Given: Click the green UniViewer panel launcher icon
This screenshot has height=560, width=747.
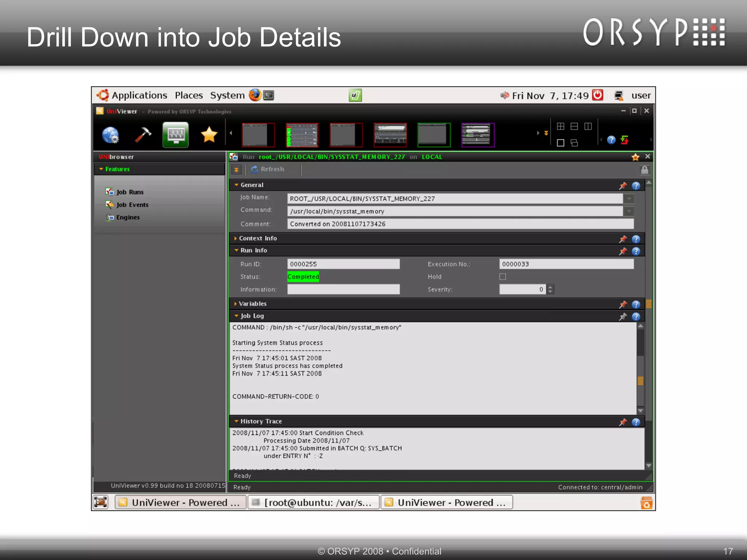Looking at the screenshot, I should pos(355,96).
